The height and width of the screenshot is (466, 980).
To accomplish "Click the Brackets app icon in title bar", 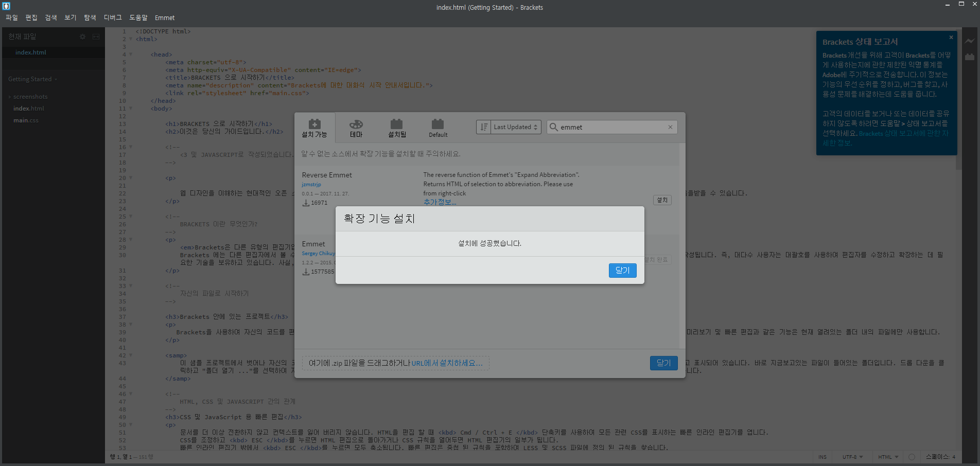I will tap(6, 6).
